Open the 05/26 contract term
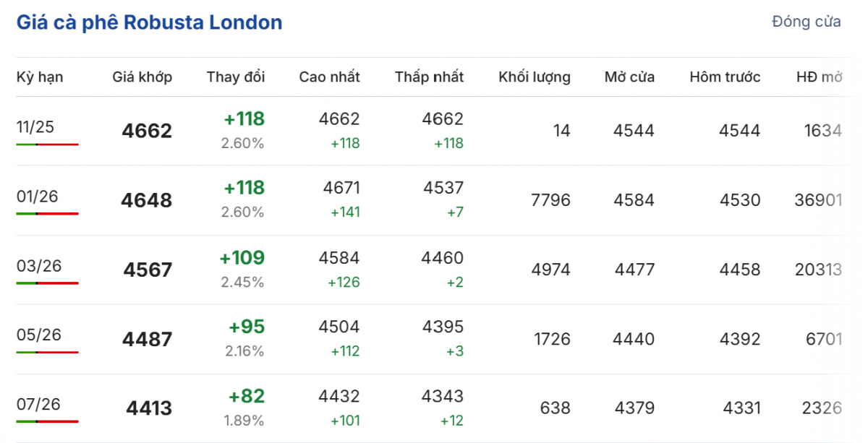Viewport: 868px width, 443px height. click(x=39, y=335)
